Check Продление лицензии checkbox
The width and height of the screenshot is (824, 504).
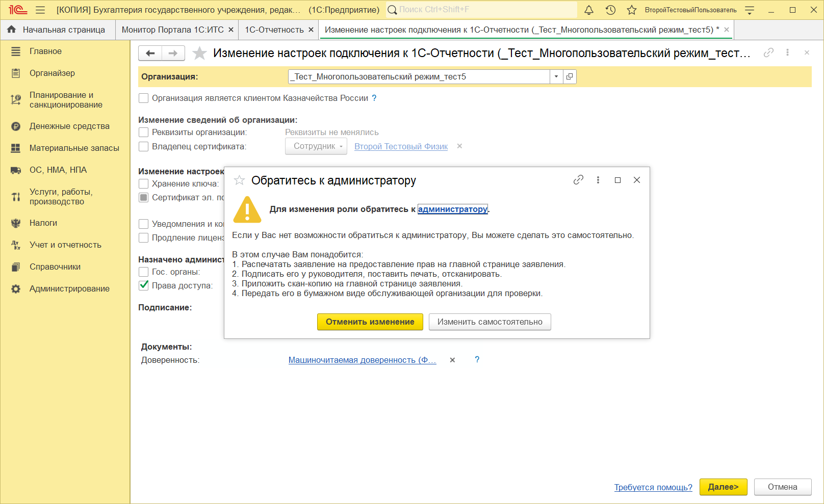coord(144,237)
